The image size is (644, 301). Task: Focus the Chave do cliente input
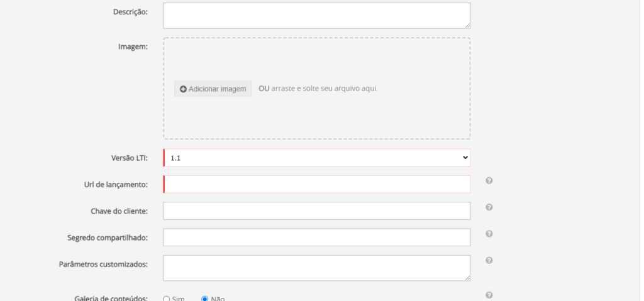[x=316, y=211]
